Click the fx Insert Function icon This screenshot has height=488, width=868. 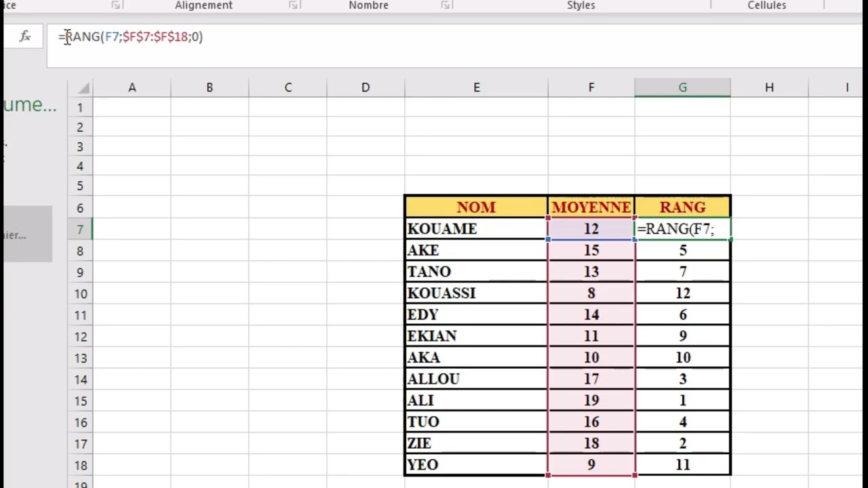(25, 37)
